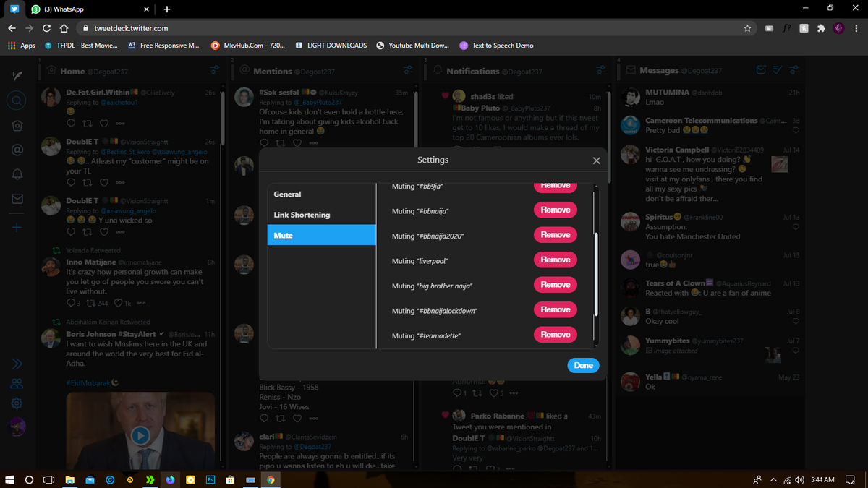Remove the muted term "#teamodette"

(x=556, y=335)
